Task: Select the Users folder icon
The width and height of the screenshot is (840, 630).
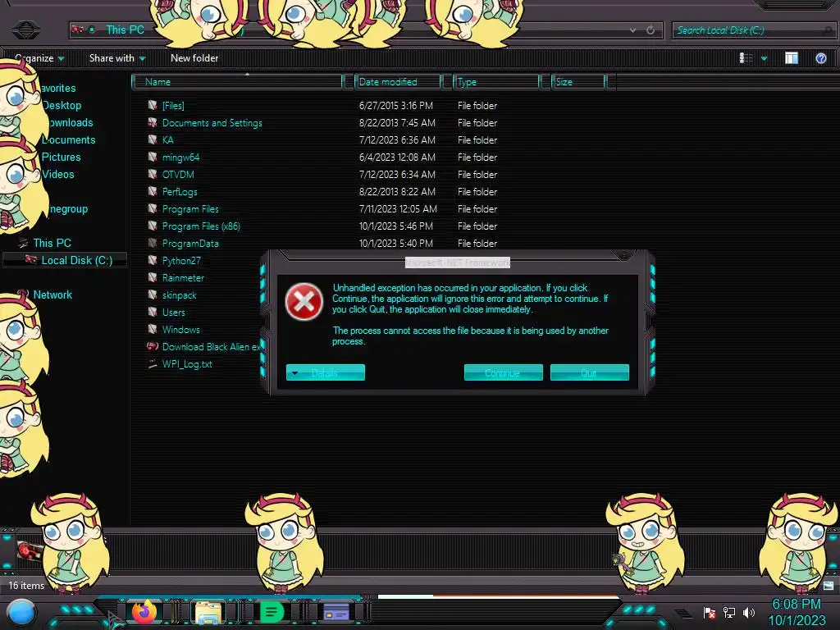Action: click(153, 312)
